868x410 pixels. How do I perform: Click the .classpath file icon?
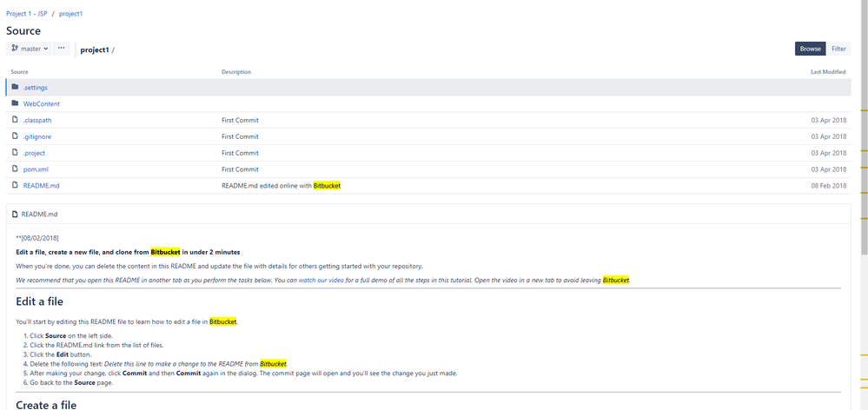[x=15, y=120]
